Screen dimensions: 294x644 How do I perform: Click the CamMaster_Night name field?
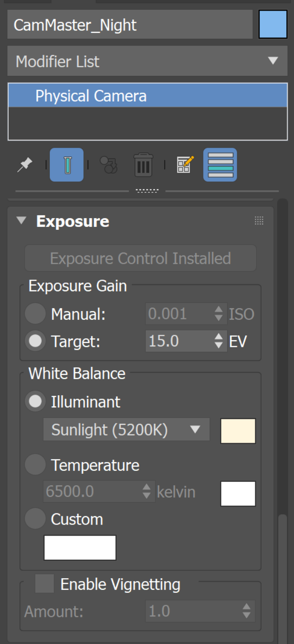(130, 25)
